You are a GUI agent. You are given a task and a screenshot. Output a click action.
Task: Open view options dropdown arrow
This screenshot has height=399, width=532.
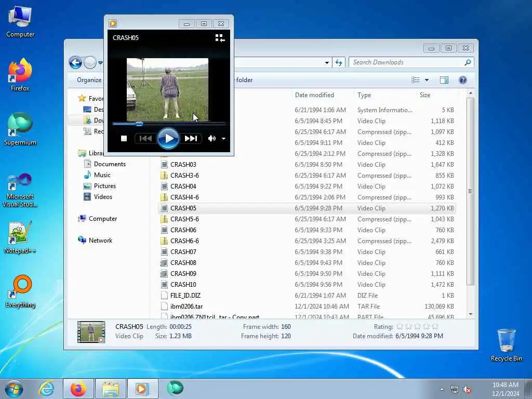click(x=427, y=80)
